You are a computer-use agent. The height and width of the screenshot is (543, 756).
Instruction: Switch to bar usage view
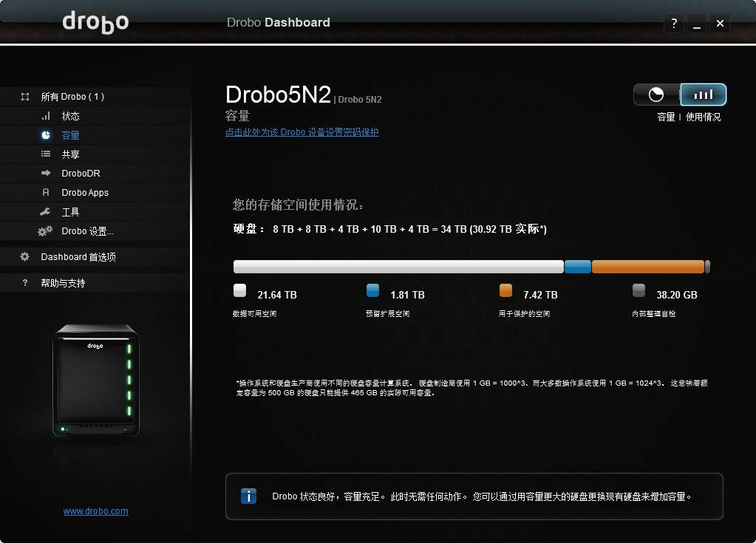[703, 95]
